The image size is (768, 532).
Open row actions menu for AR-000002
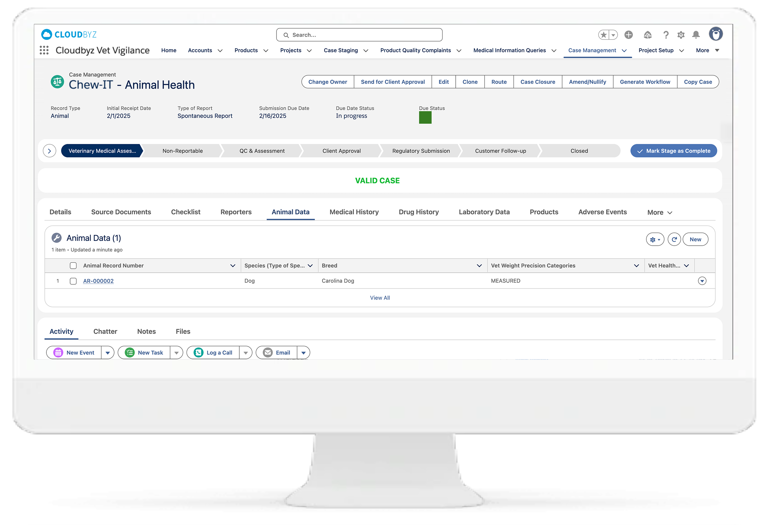(x=702, y=281)
